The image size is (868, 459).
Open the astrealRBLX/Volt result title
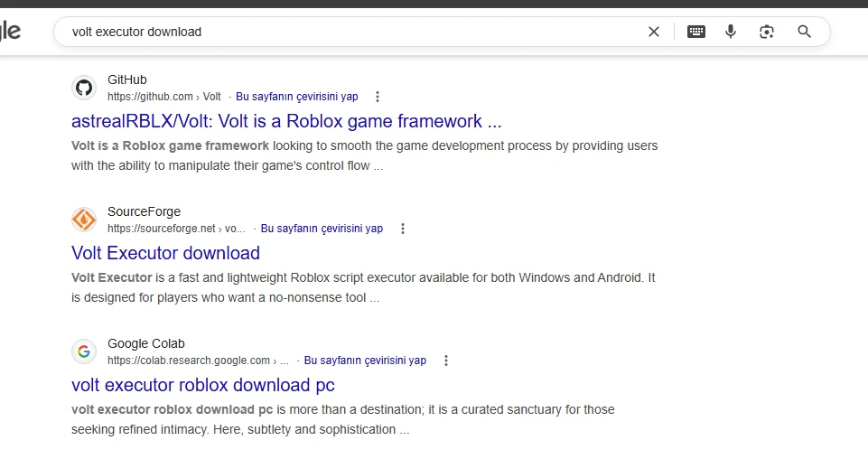(x=286, y=121)
